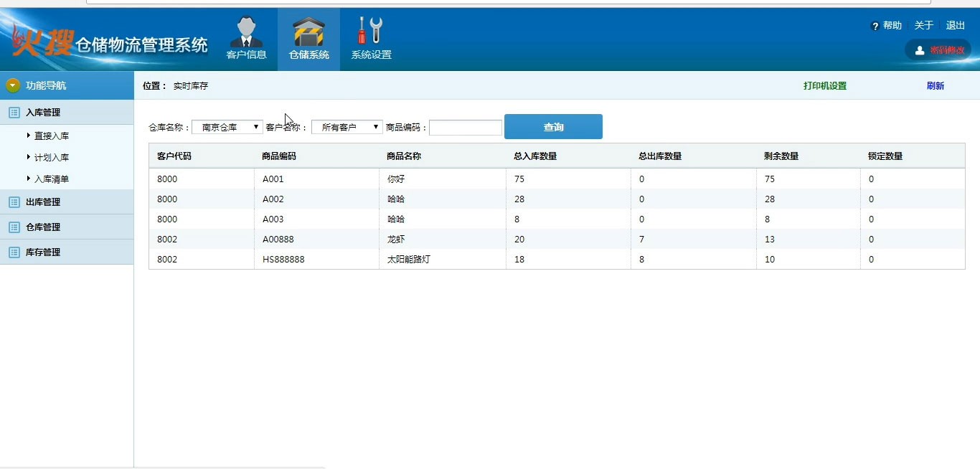Click the 商品编码 input field

465,128
